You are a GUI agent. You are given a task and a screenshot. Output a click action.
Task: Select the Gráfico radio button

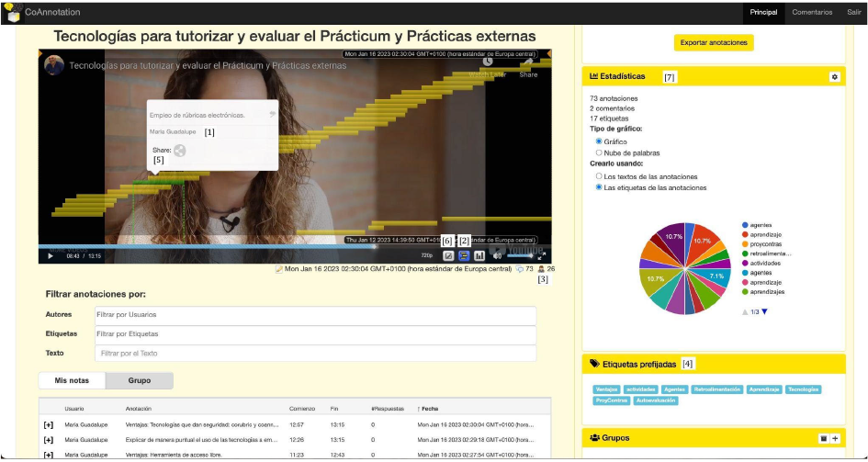click(600, 141)
